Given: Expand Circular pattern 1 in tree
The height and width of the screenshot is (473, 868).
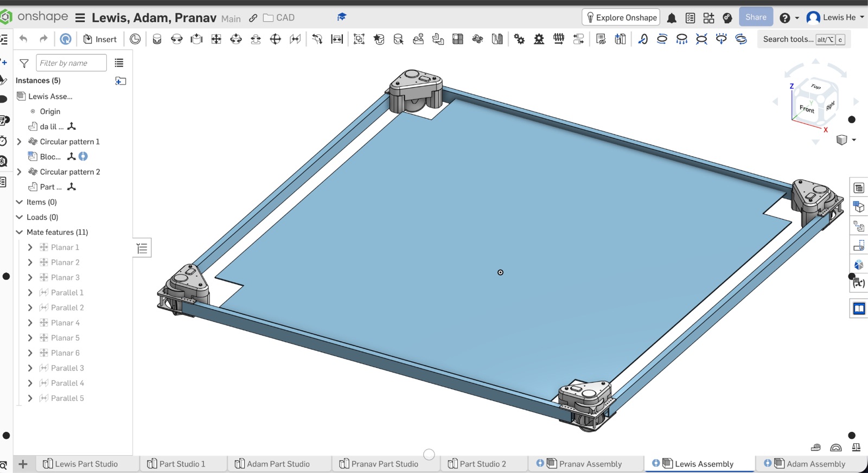Looking at the screenshot, I should pos(20,142).
